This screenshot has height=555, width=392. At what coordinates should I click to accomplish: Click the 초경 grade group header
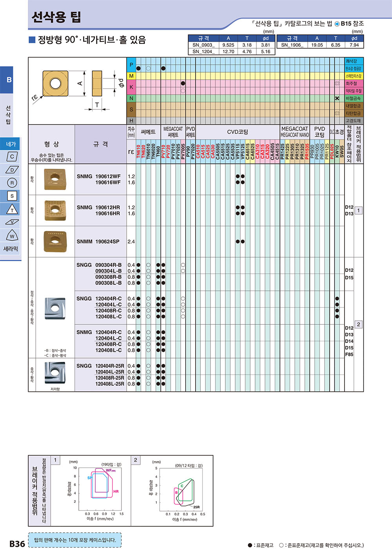[339, 132]
